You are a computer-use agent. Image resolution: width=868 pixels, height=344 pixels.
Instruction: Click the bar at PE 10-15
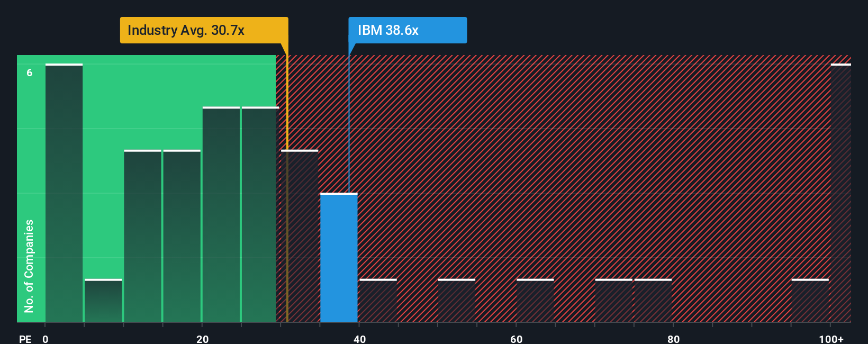pos(143,236)
